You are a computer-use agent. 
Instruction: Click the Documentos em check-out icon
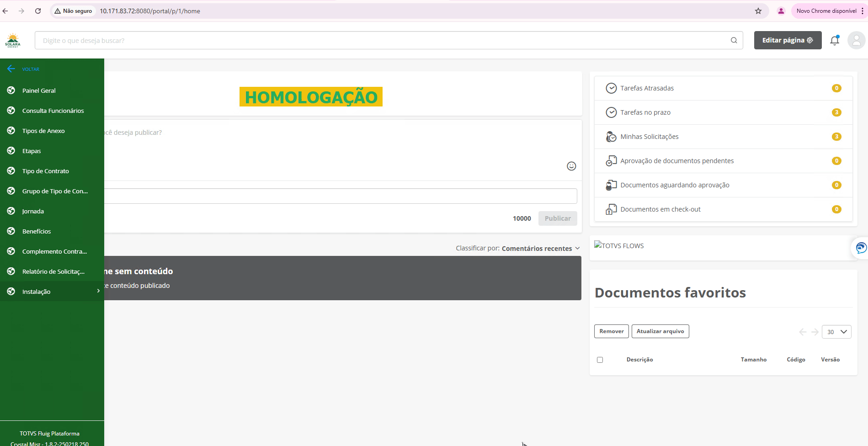pyautogui.click(x=611, y=209)
